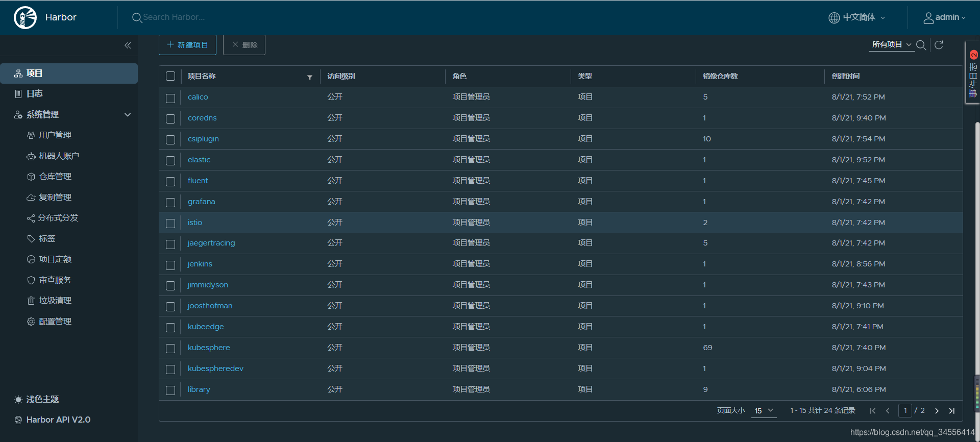This screenshot has width=980, height=442.
Task: Select all projects checkbox in header
Action: [x=170, y=76]
